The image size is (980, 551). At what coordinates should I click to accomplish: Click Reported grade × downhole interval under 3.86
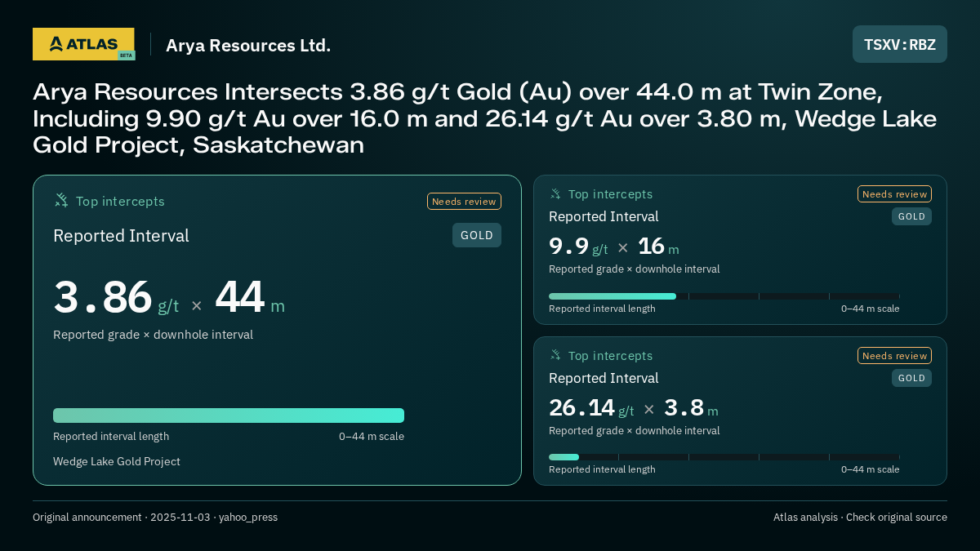(x=153, y=335)
